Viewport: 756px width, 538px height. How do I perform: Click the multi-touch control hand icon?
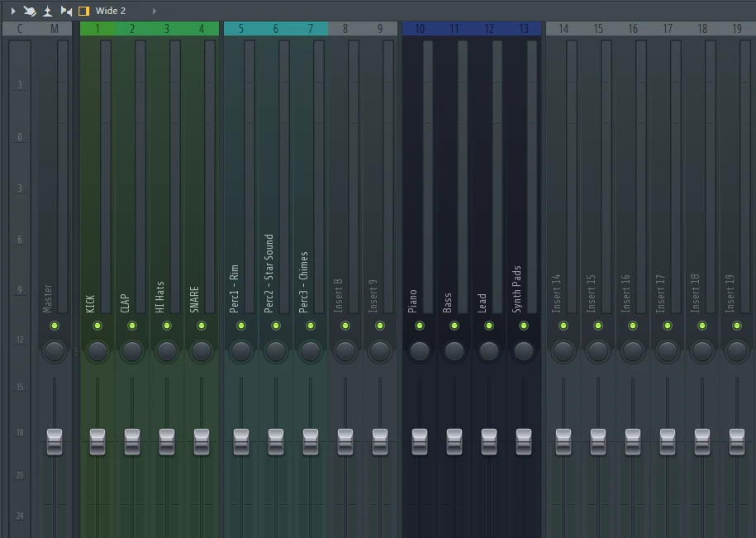[x=30, y=11]
